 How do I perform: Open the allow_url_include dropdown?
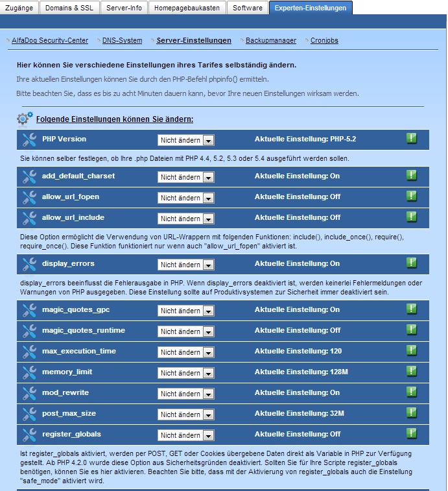(x=185, y=219)
